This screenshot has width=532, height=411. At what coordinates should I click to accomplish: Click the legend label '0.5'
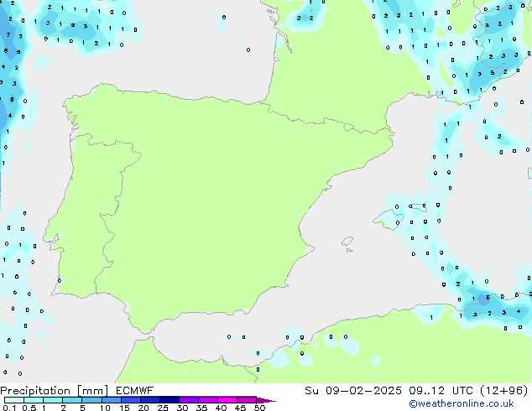click(x=29, y=408)
